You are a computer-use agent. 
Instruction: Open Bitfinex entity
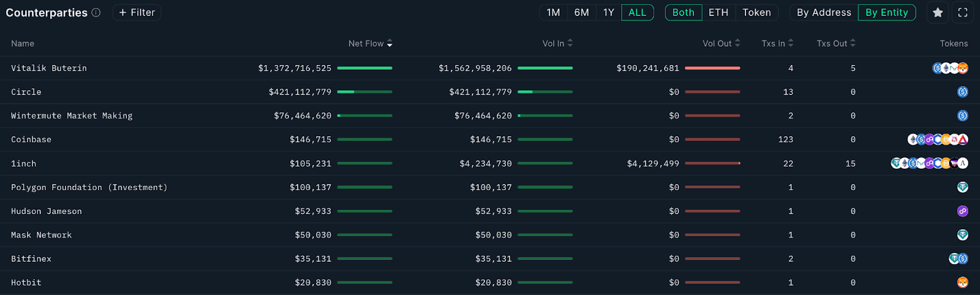pos(31,259)
